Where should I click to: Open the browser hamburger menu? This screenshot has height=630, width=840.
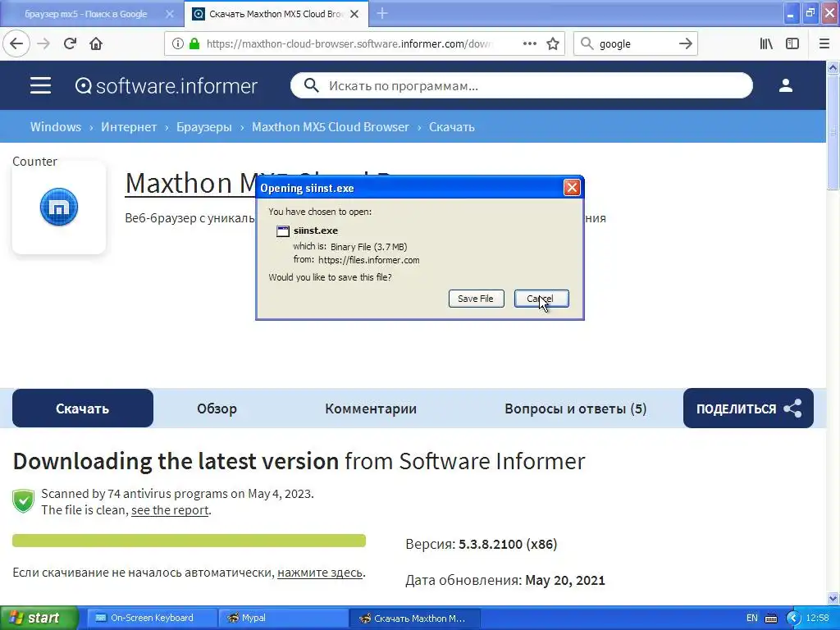[824, 43]
